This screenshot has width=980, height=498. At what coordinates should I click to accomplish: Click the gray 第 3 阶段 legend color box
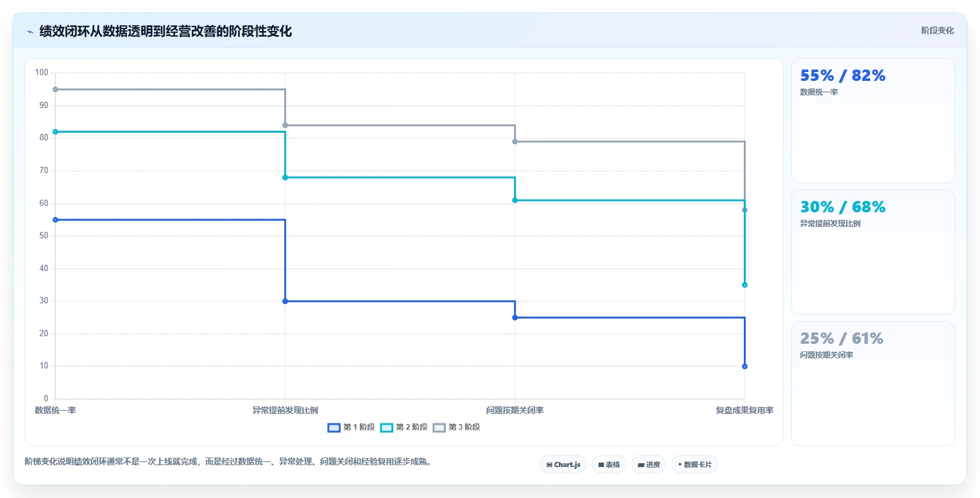[439, 428]
